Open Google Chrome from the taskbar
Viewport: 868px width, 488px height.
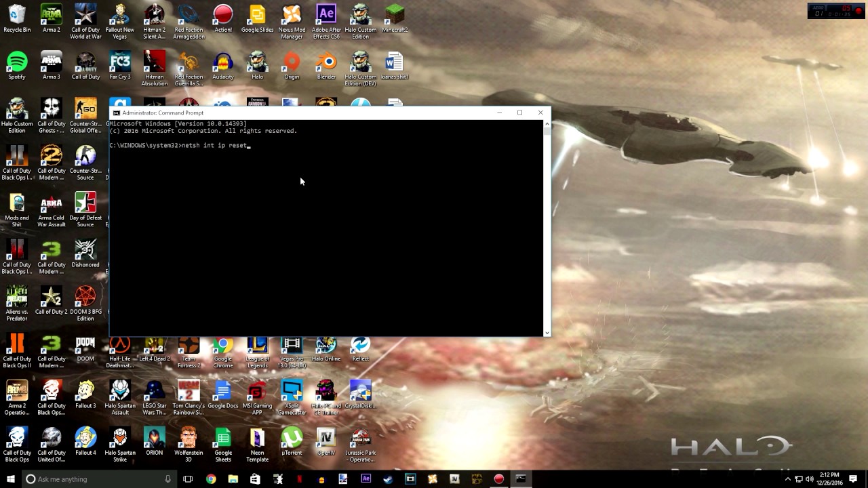210,479
